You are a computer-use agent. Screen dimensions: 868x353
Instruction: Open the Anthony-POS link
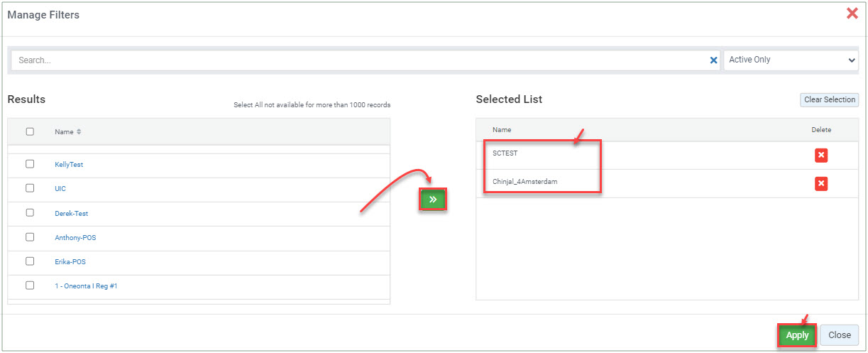[75, 238]
